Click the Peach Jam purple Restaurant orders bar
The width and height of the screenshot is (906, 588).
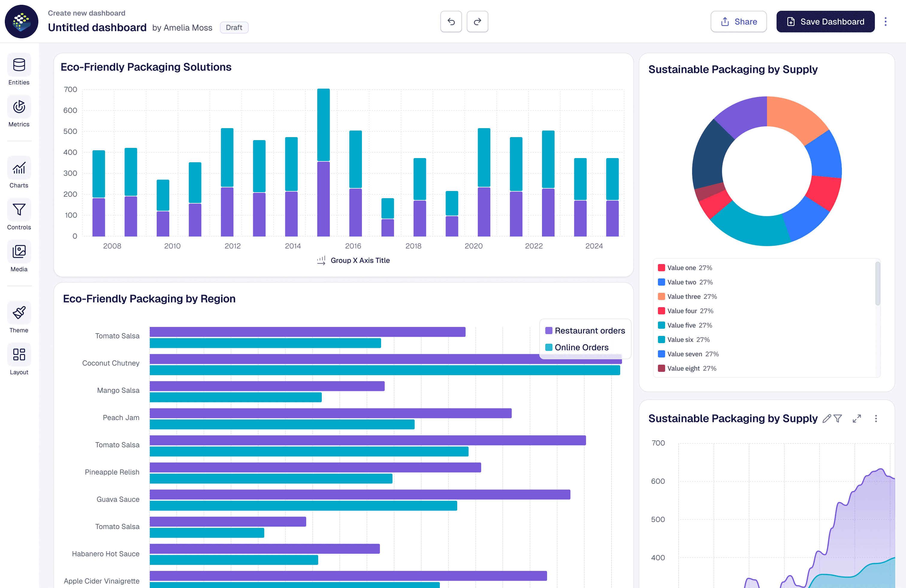[330, 413]
